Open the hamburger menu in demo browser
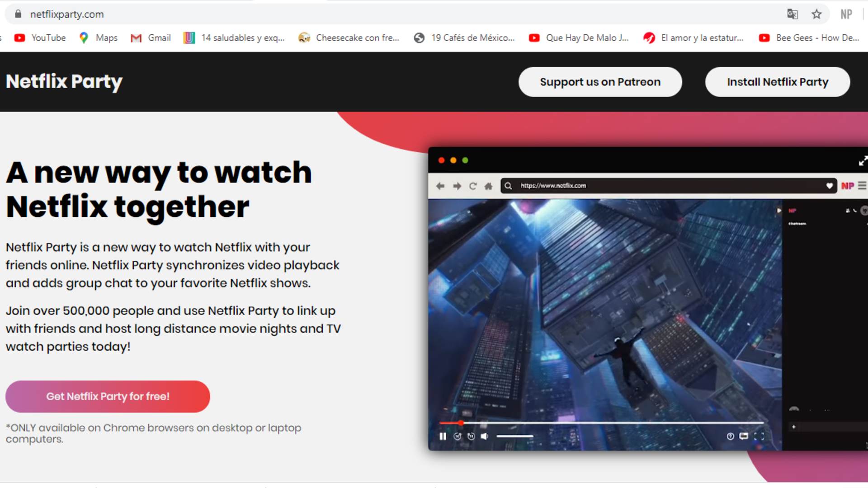The image size is (868, 488). pyautogui.click(x=862, y=186)
